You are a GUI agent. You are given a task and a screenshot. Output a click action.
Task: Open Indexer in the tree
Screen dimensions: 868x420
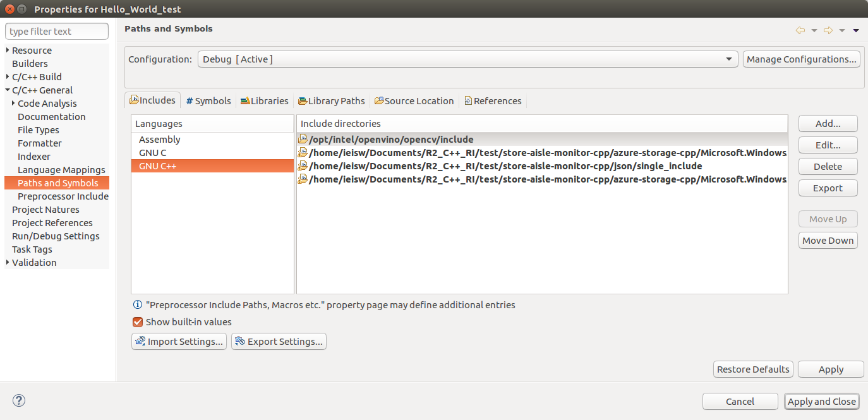click(33, 156)
